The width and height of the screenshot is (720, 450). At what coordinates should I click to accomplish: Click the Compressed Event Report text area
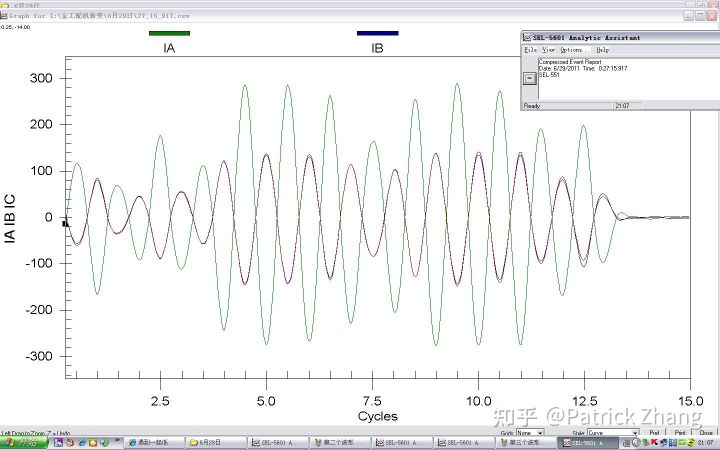[620, 80]
